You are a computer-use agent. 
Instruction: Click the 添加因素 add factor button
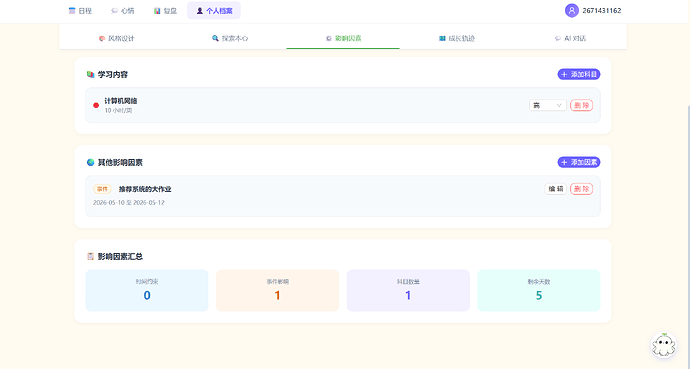[x=579, y=162]
